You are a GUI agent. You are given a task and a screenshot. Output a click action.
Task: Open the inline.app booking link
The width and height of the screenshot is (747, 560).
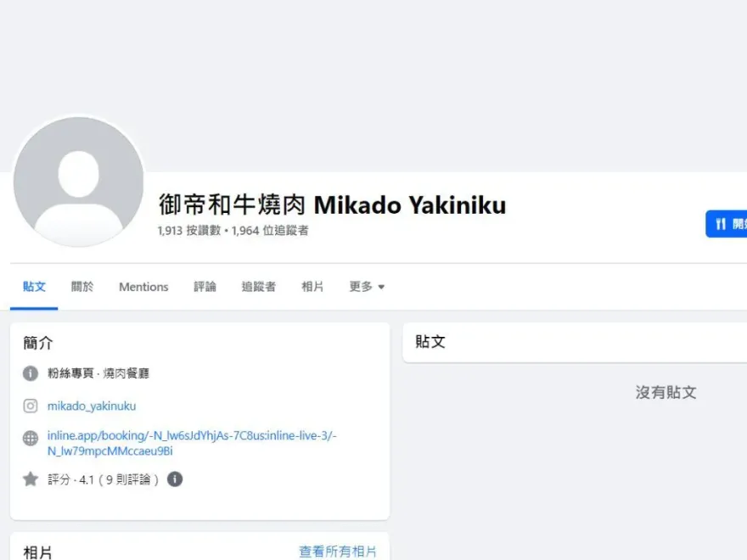(192, 443)
